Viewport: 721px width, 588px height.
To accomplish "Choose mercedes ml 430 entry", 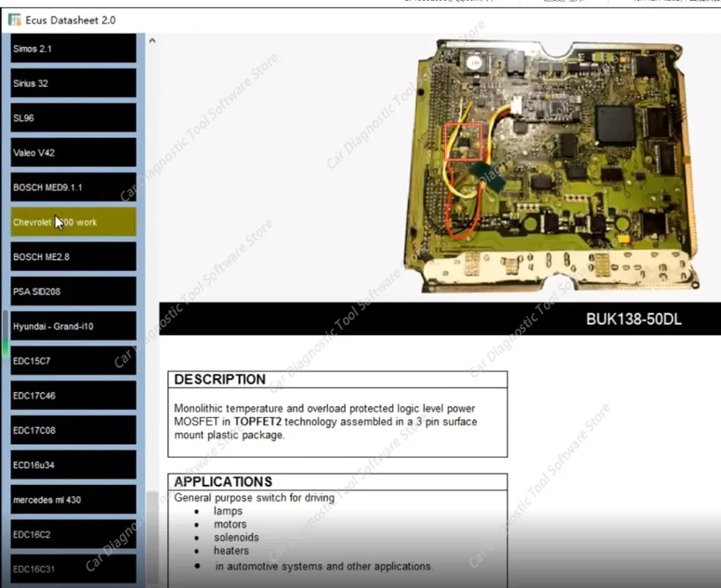I will tap(73, 500).
